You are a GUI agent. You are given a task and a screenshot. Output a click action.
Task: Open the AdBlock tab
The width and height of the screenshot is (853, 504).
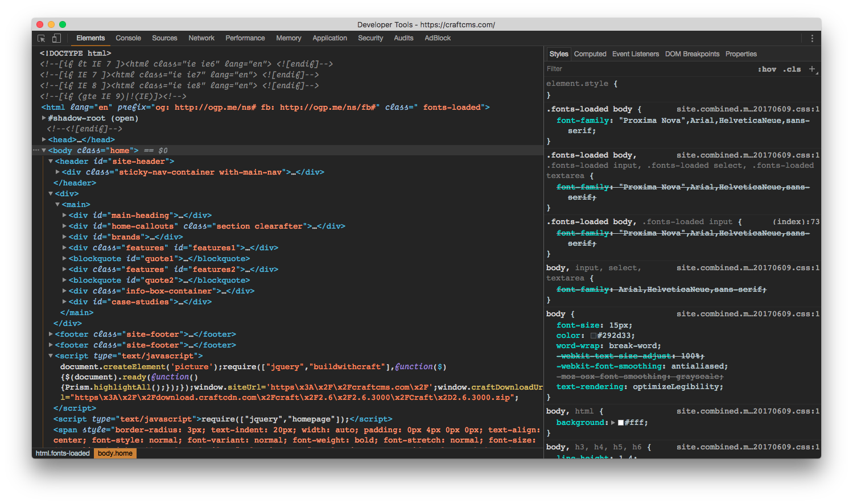point(438,38)
